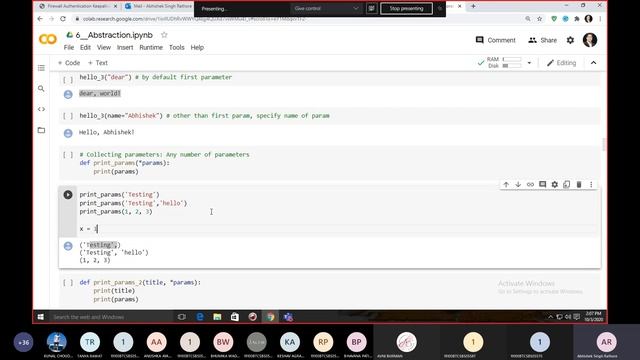
Task: Copy link to cell icon
Action: tap(530, 184)
